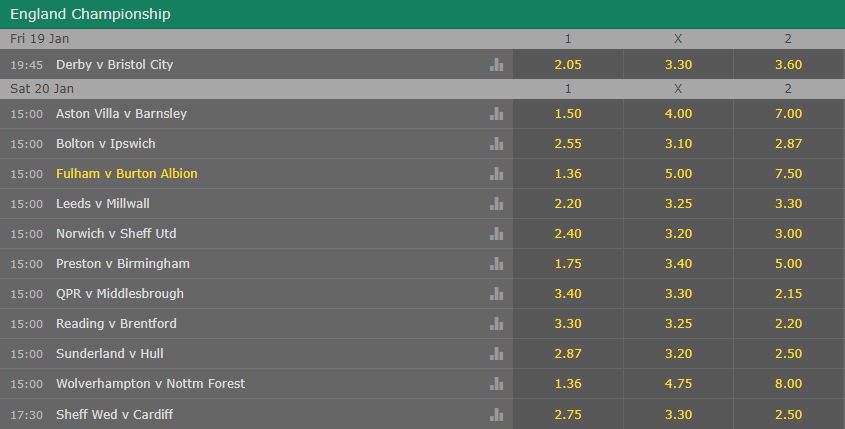Image resolution: width=845 pixels, height=429 pixels.
Task: Click the England Championship header
Action: click(x=90, y=14)
